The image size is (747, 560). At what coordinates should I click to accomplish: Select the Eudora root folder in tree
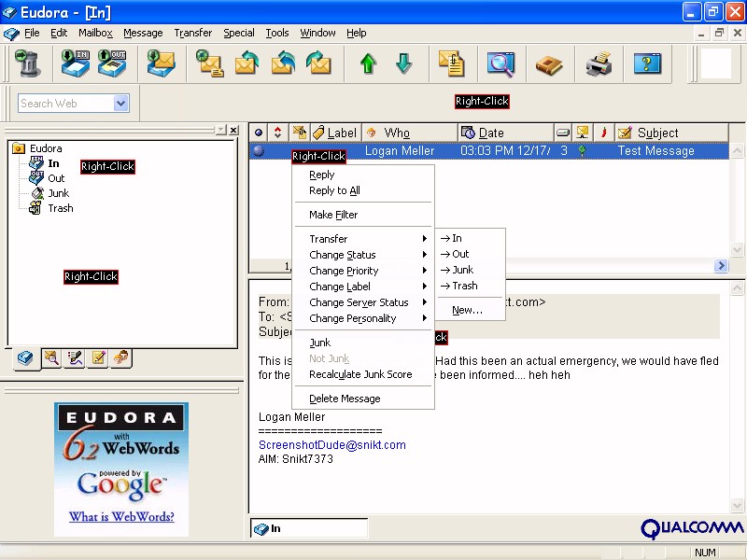46,148
